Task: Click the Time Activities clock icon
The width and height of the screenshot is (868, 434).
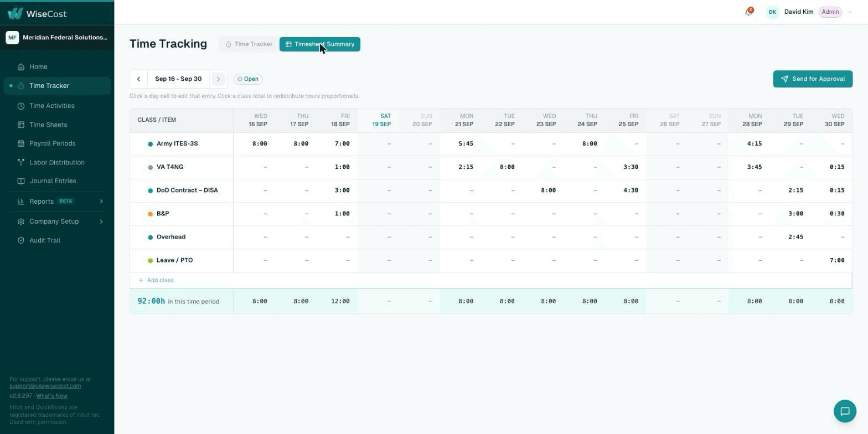Action: 21,106
